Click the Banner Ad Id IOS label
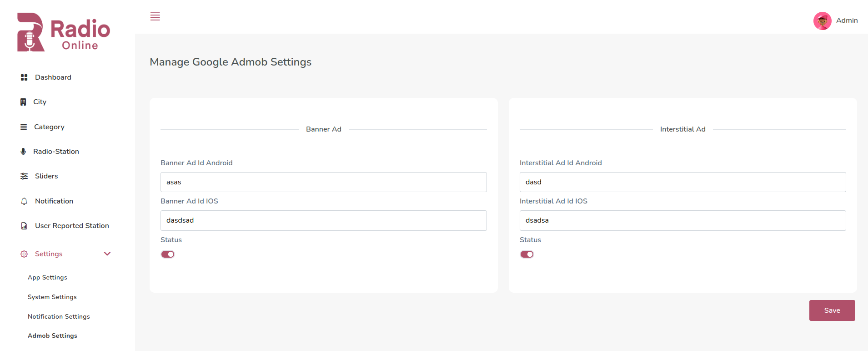Viewport: 868px width, 351px height. click(189, 201)
